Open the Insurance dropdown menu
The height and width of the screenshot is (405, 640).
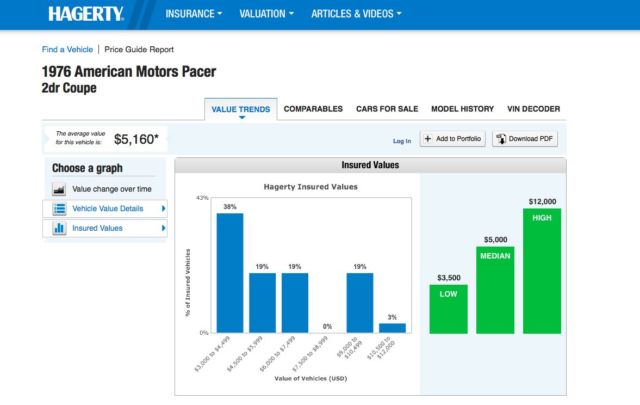click(193, 14)
